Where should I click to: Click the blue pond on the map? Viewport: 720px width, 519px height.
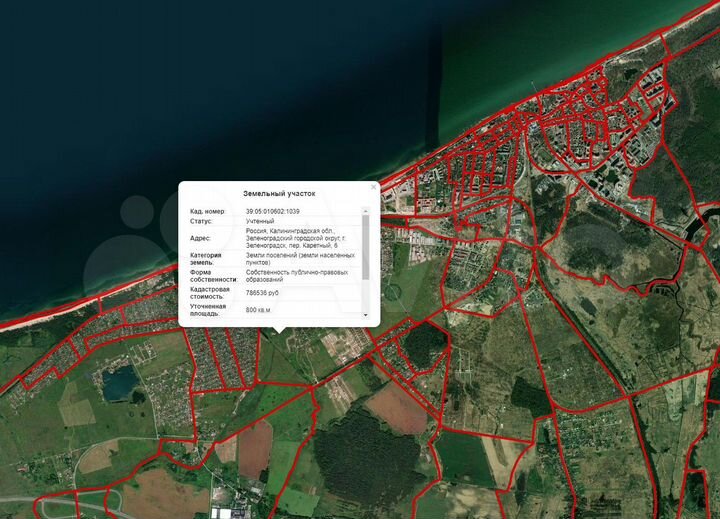(119, 383)
